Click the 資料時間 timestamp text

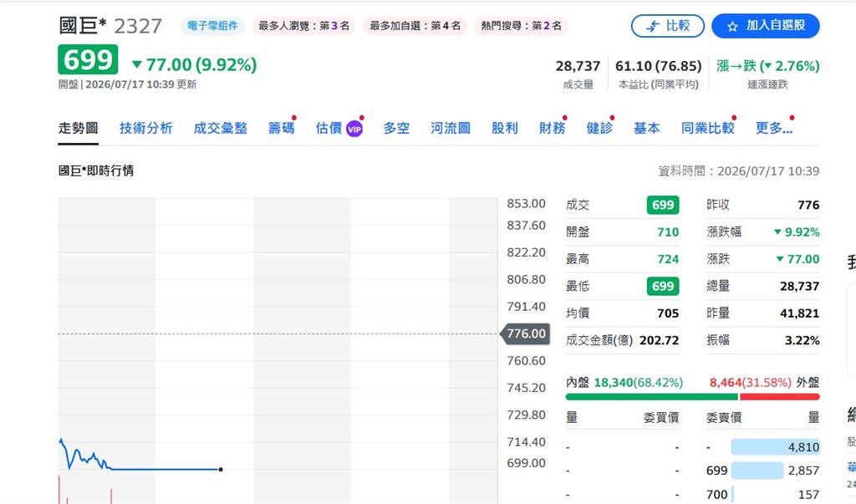click(x=739, y=171)
